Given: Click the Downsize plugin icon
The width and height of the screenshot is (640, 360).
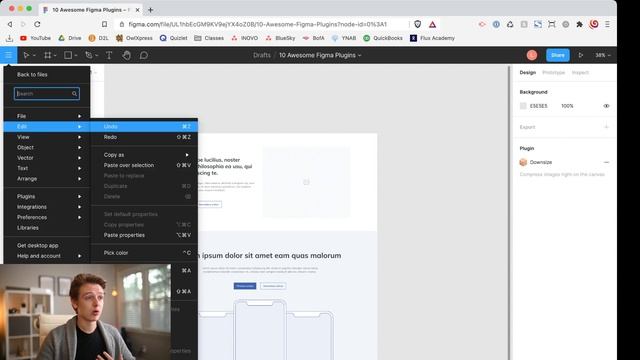Looking at the screenshot, I should 523,162.
